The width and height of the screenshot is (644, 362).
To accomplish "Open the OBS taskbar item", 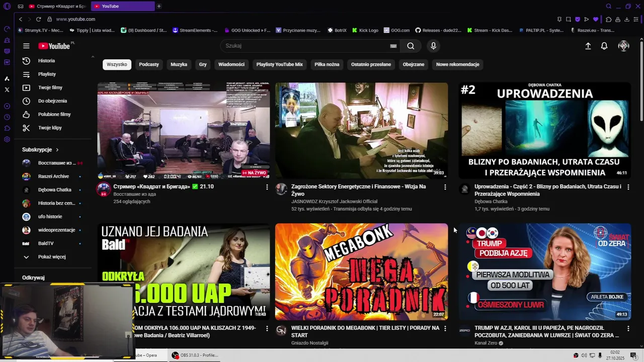I will 195,355.
